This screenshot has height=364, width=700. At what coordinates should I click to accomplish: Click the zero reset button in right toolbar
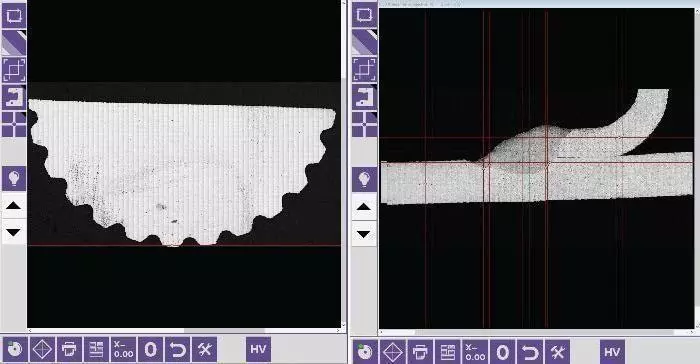pos(503,352)
